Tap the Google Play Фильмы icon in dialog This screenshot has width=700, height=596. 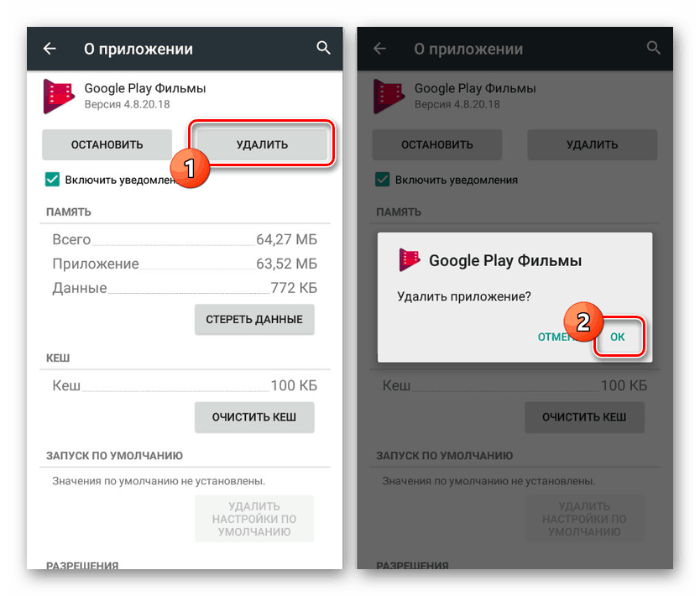(x=410, y=260)
